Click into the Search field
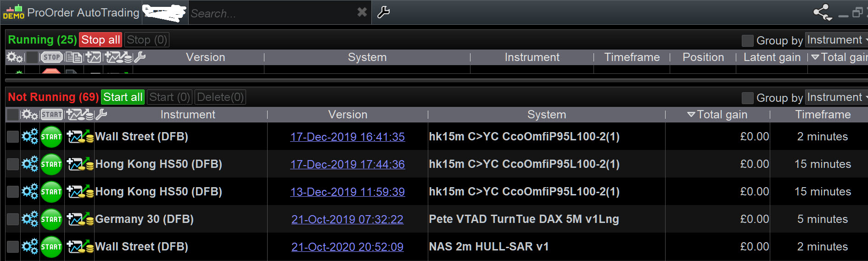Screen dimensions: 868x261 (271, 13)
